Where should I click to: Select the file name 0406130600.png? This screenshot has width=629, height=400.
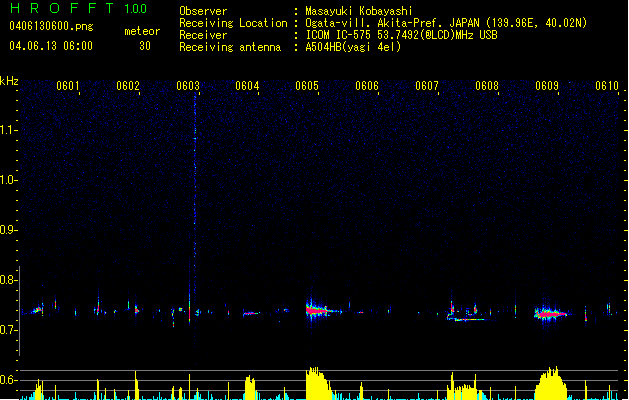click(x=51, y=26)
